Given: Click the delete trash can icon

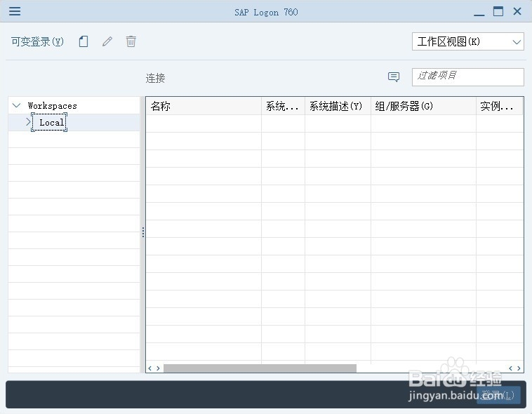Looking at the screenshot, I should [x=131, y=41].
